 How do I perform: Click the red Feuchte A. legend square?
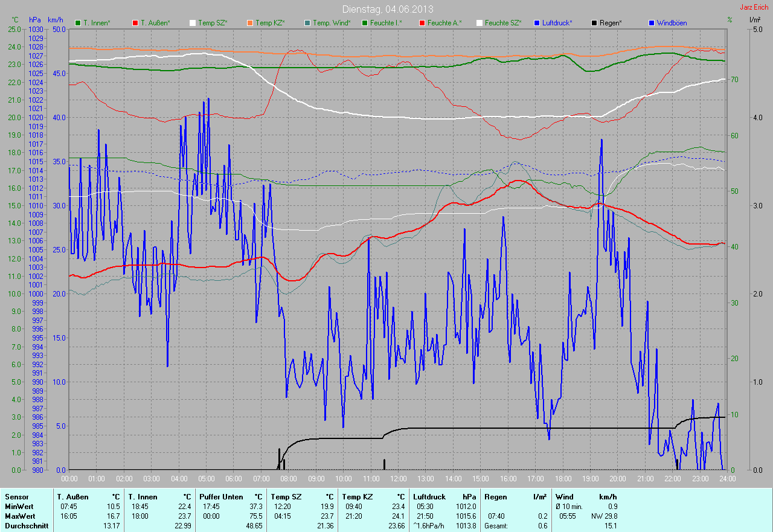(422, 23)
